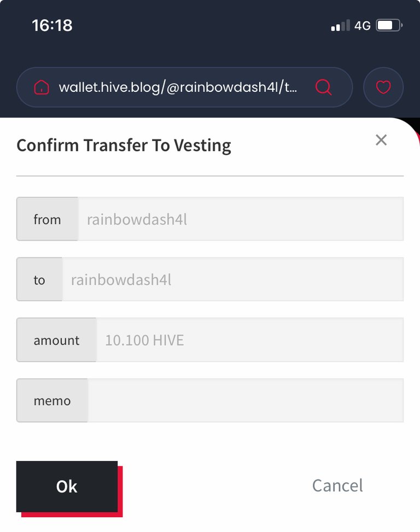
Task: Click the Confirm Transfer To Vesting heading
Action: click(x=124, y=145)
